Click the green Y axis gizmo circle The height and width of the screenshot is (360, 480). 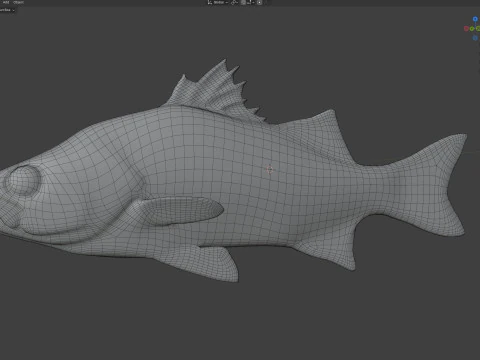tap(472, 29)
